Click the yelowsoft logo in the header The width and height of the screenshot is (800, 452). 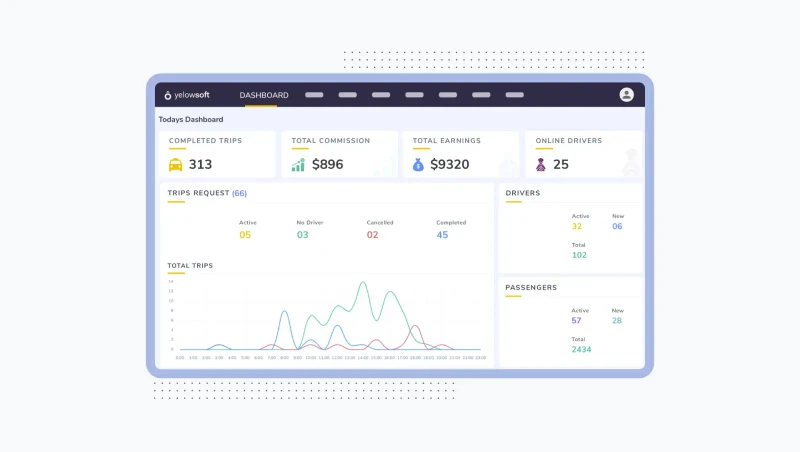(x=187, y=95)
